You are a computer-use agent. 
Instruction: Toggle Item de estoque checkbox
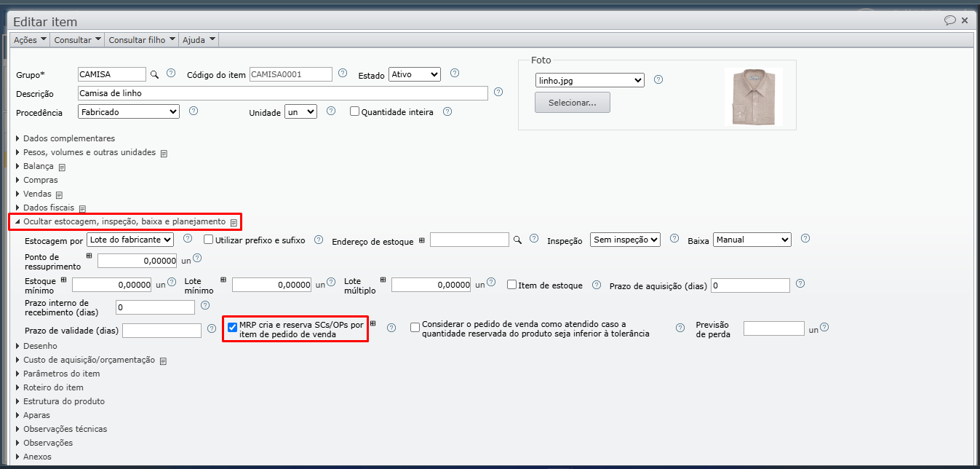click(x=511, y=285)
